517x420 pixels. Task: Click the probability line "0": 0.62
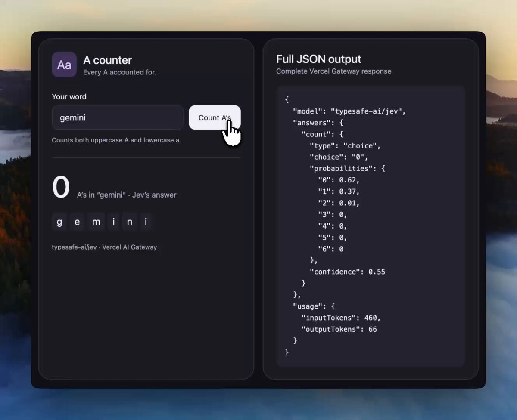coord(339,180)
